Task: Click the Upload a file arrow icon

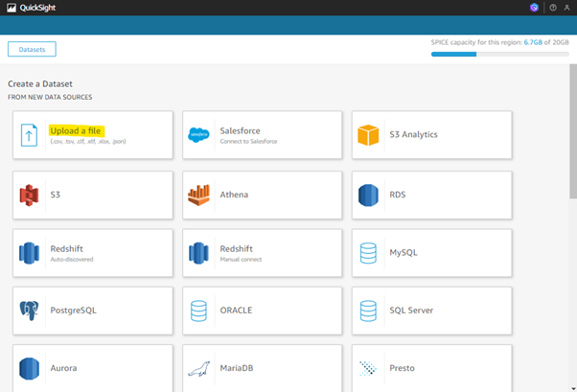Action: click(x=29, y=135)
